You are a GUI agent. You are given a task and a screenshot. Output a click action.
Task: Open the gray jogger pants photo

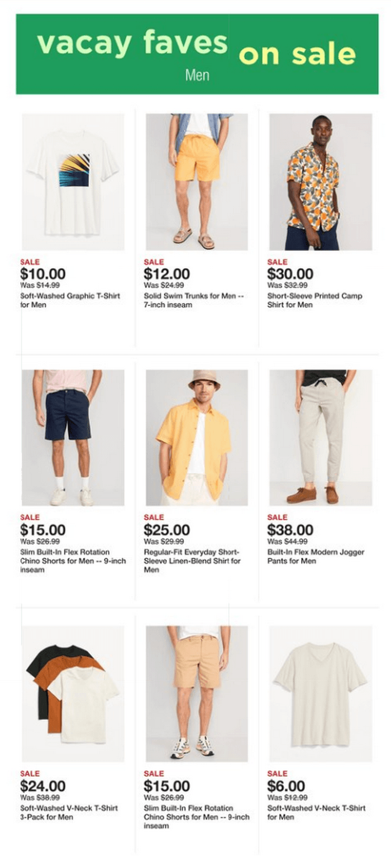tap(321, 438)
